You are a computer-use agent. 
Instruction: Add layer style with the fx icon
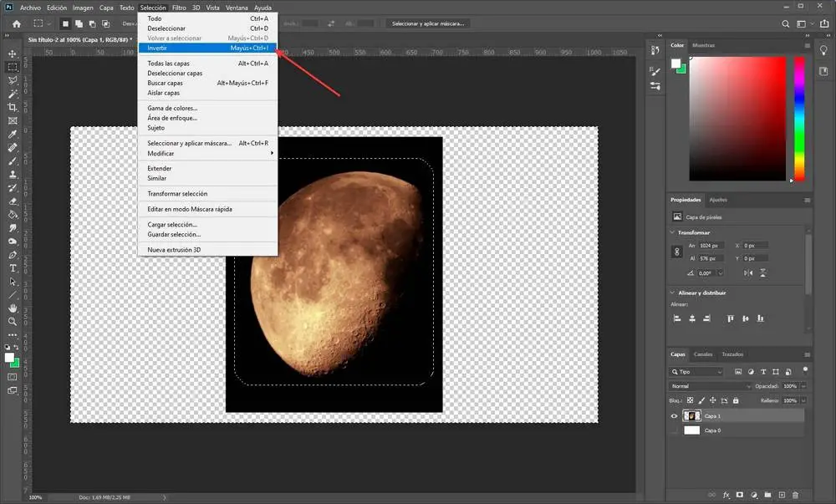tap(726, 496)
